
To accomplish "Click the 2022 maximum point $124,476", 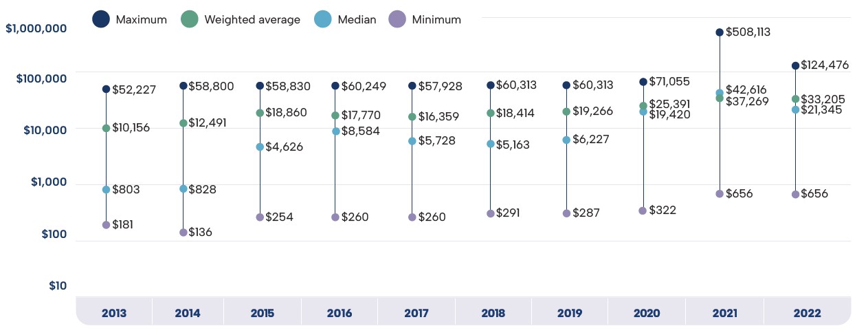I will 795,66.
